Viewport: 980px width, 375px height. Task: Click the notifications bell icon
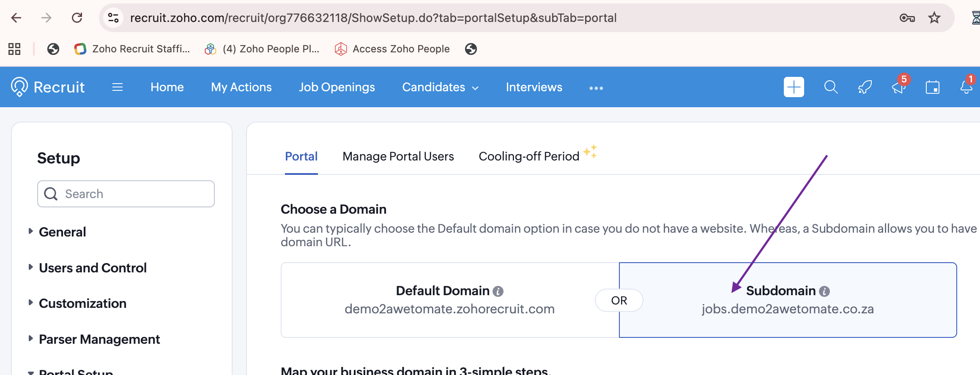966,87
